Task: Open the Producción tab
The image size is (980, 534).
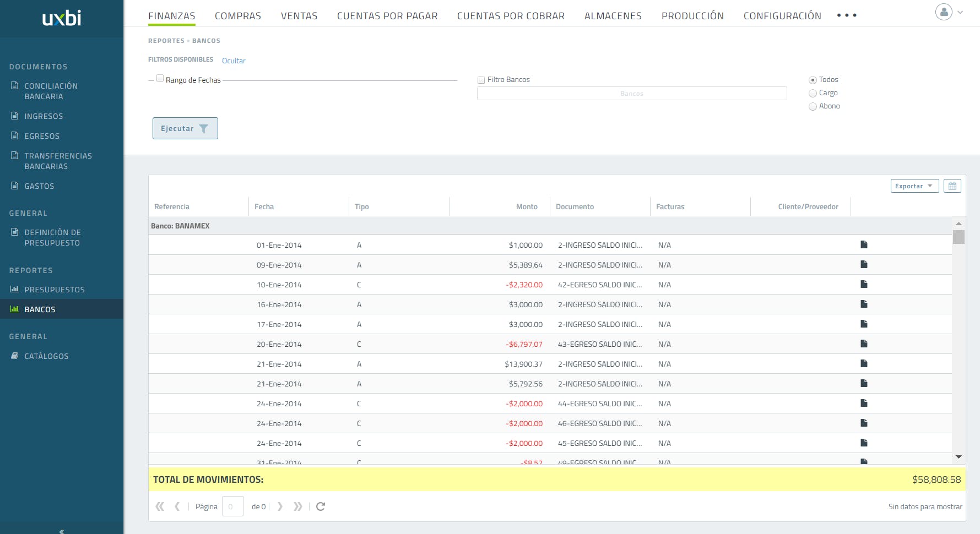Action: [x=692, y=16]
